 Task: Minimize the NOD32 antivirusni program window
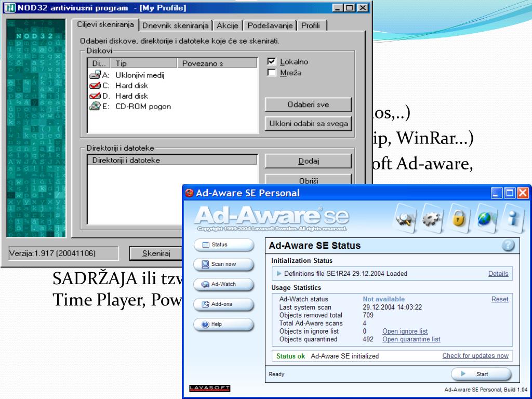[337, 8]
